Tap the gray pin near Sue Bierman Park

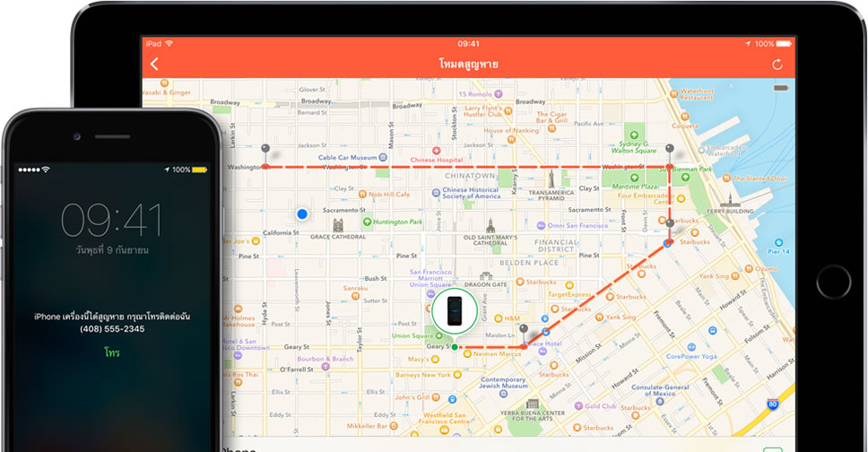(670, 149)
